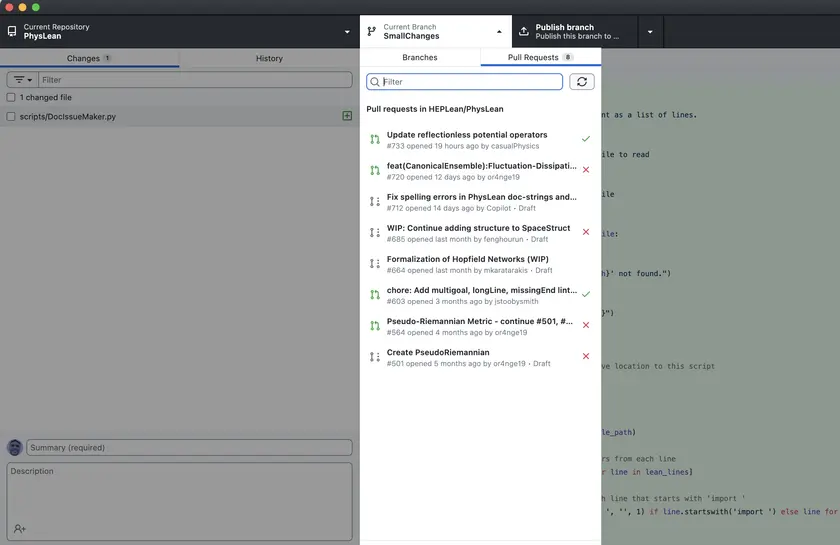
Task: Switch to the Branches tab
Action: click(420, 58)
